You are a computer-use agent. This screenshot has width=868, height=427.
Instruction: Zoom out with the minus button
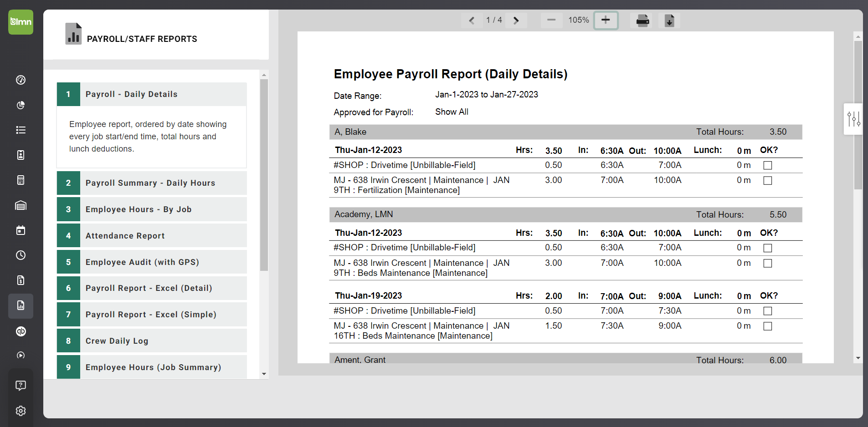[551, 20]
